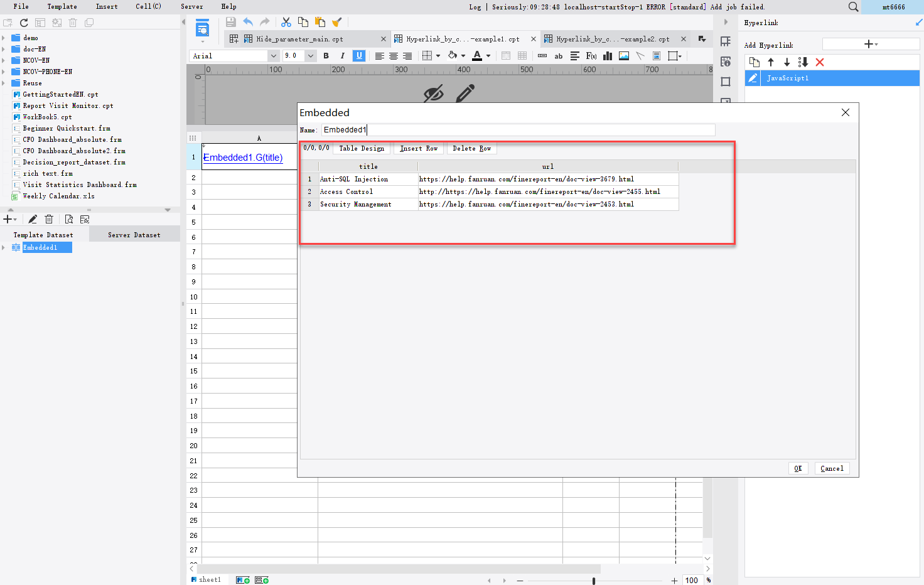Select the Anti-SQL Injection title cell
Image resolution: width=924 pixels, height=585 pixels.
pos(368,179)
